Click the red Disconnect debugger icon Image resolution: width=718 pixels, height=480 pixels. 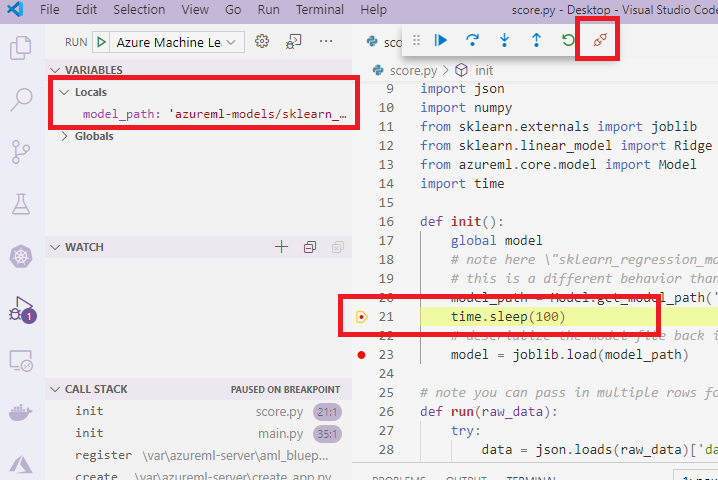600,41
